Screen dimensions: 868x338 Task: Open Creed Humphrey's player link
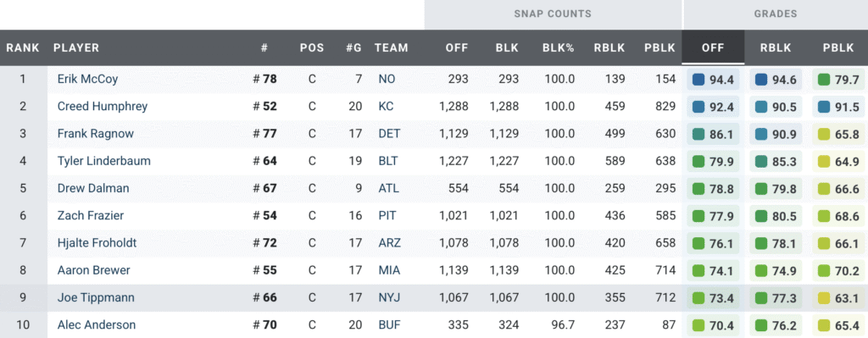pyautogui.click(x=103, y=106)
